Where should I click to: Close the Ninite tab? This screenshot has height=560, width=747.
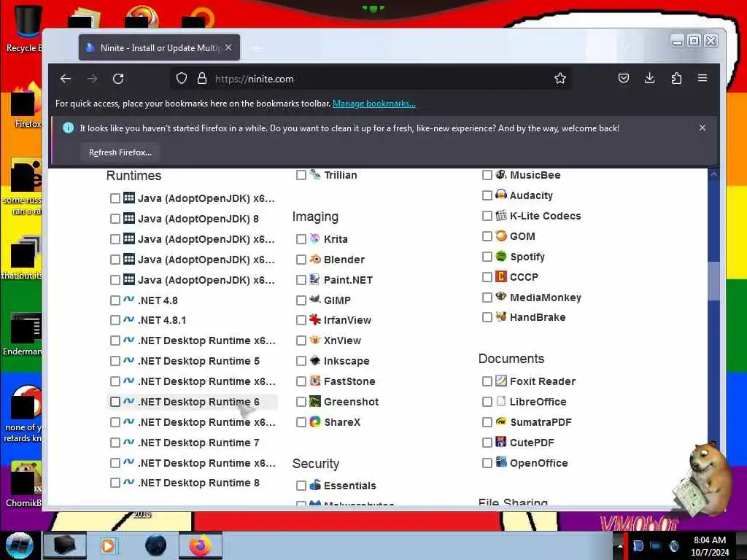[x=228, y=47]
